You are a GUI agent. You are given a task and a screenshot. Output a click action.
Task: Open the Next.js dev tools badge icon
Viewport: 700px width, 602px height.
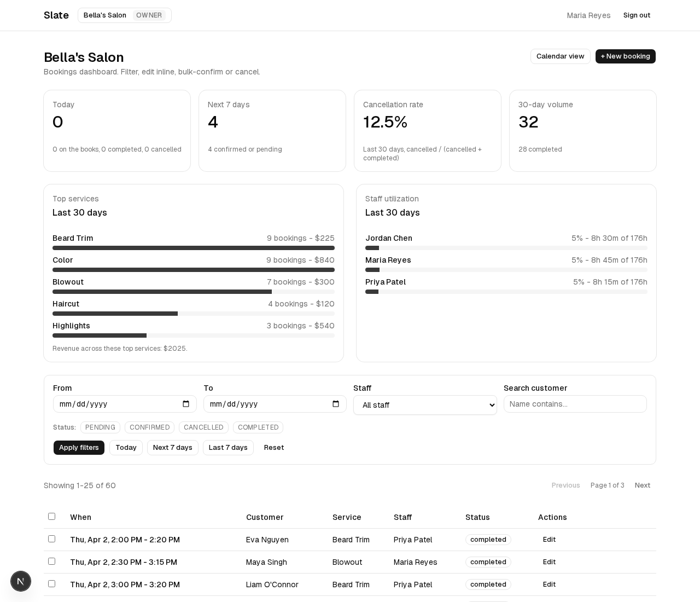click(x=21, y=581)
